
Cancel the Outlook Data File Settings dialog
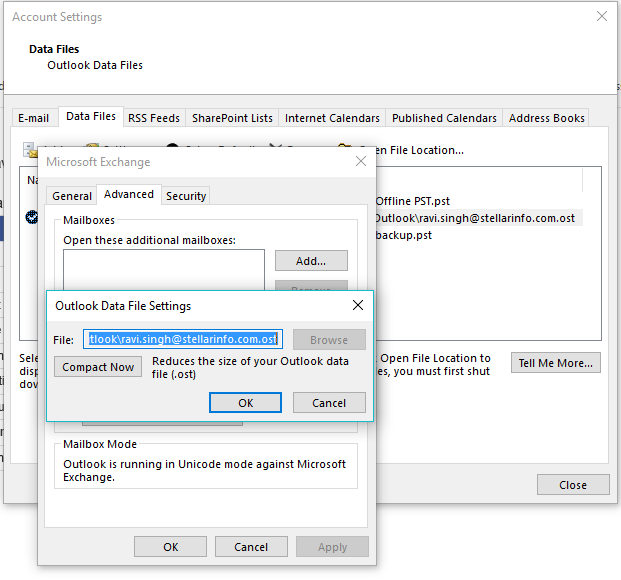pyautogui.click(x=329, y=403)
